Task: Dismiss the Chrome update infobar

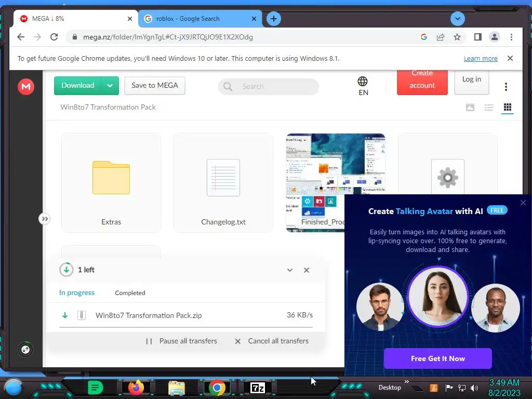Action: [510, 58]
